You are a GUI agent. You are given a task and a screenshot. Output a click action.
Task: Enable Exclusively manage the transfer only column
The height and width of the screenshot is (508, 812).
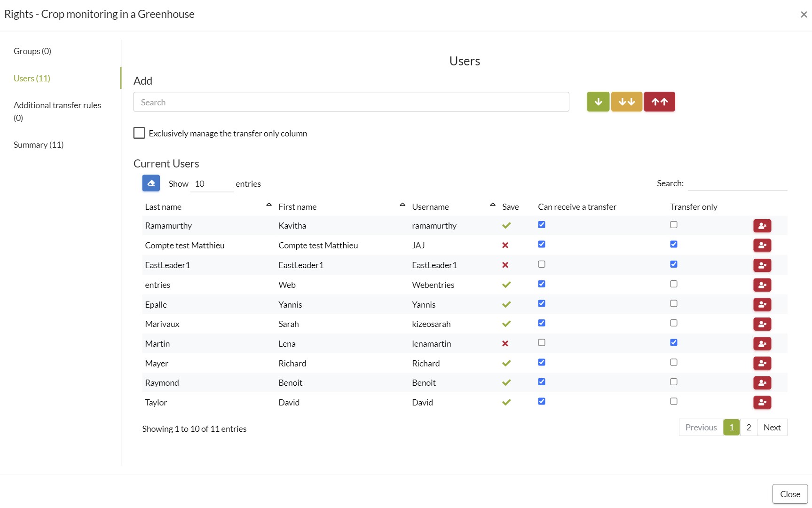tap(139, 133)
